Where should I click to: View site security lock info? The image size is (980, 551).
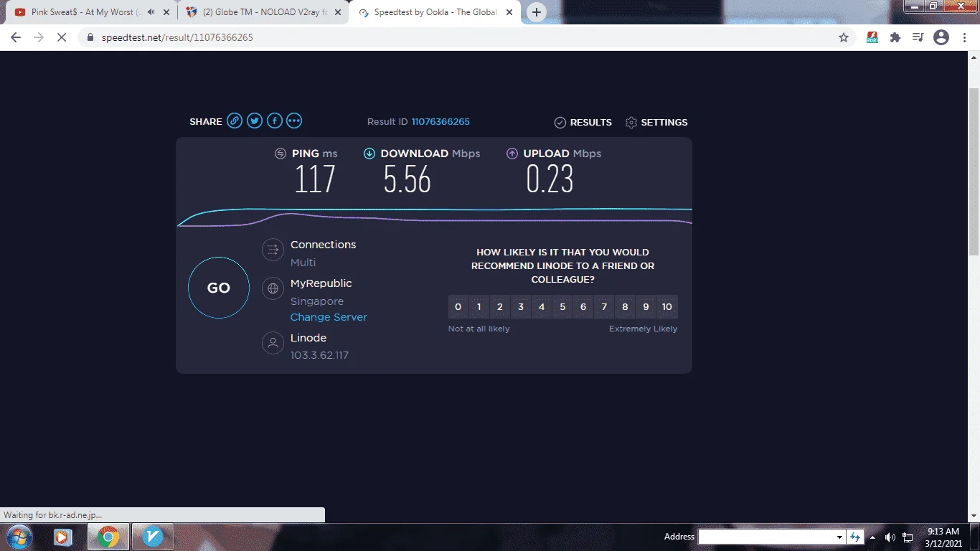coord(90,37)
